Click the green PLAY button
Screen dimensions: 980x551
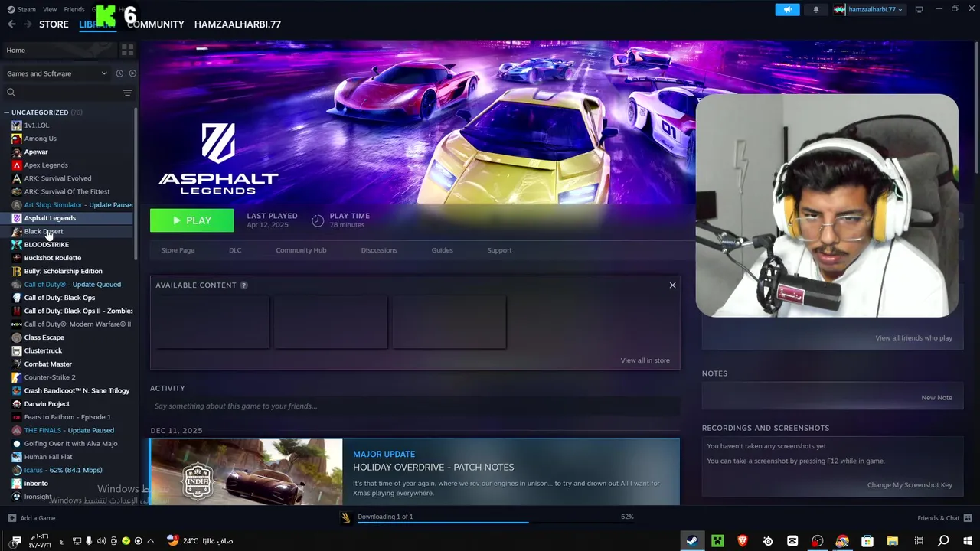(x=191, y=220)
